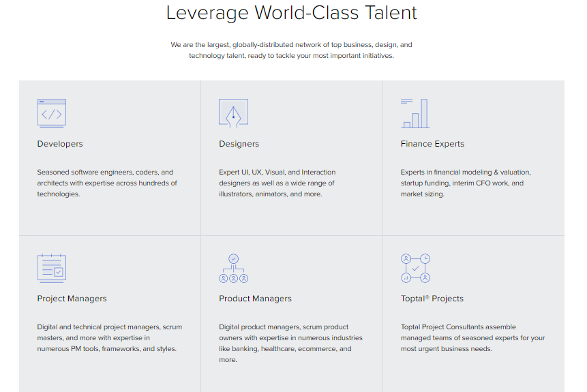Viewport: 587px width, 392px height.
Task: Select the Product Managers description about industries
Action: (x=291, y=344)
